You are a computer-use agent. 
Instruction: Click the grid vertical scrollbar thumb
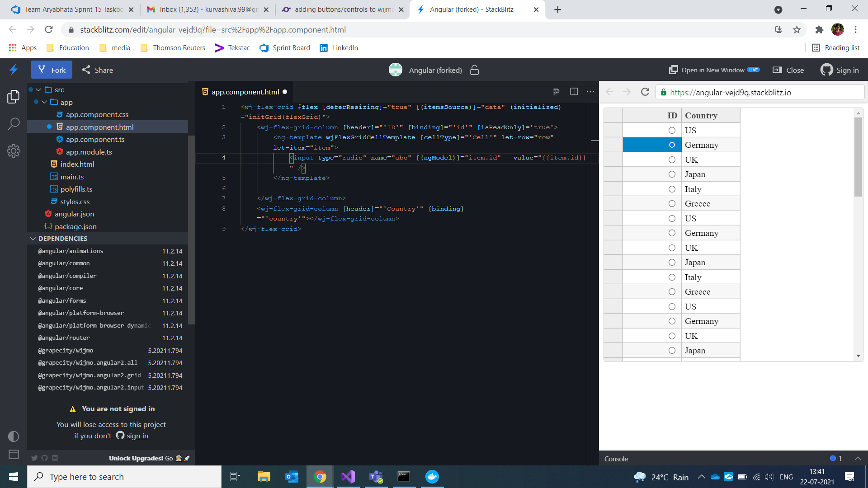coord(858,157)
